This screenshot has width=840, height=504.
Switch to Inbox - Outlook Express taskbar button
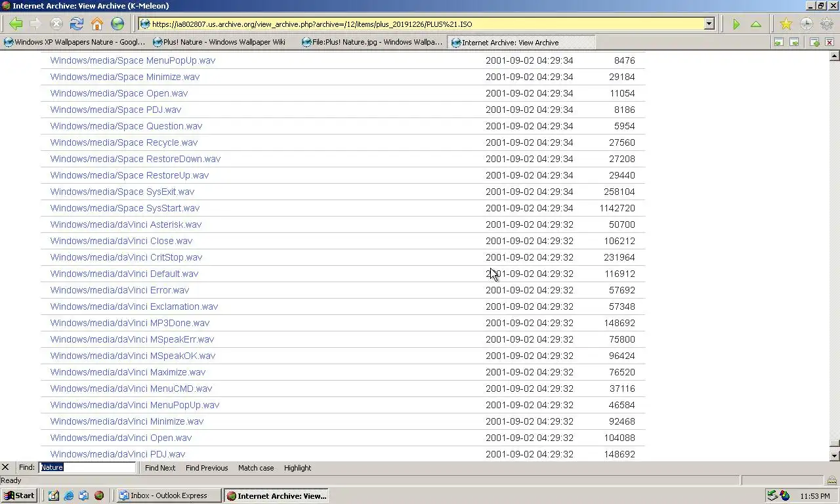(x=168, y=495)
